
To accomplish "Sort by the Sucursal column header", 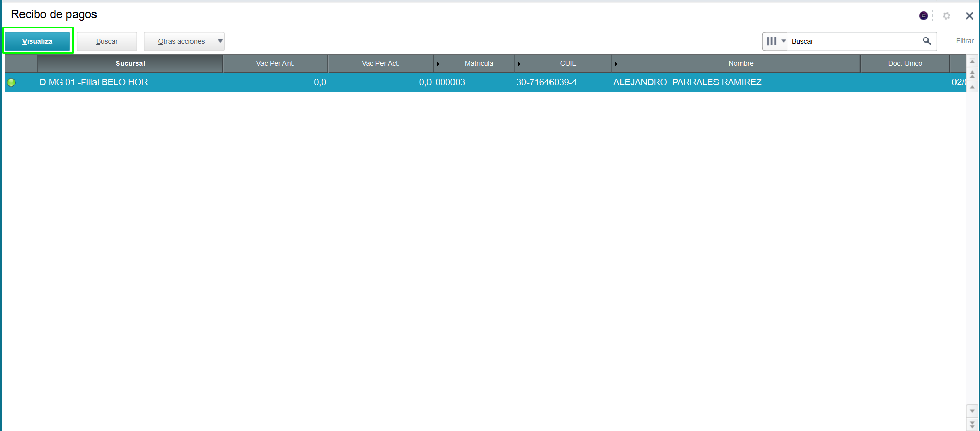I will [130, 63].
